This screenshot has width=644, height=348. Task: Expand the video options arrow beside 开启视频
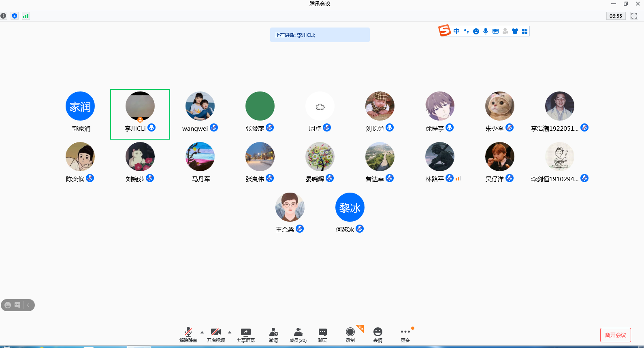pos(230,332)
